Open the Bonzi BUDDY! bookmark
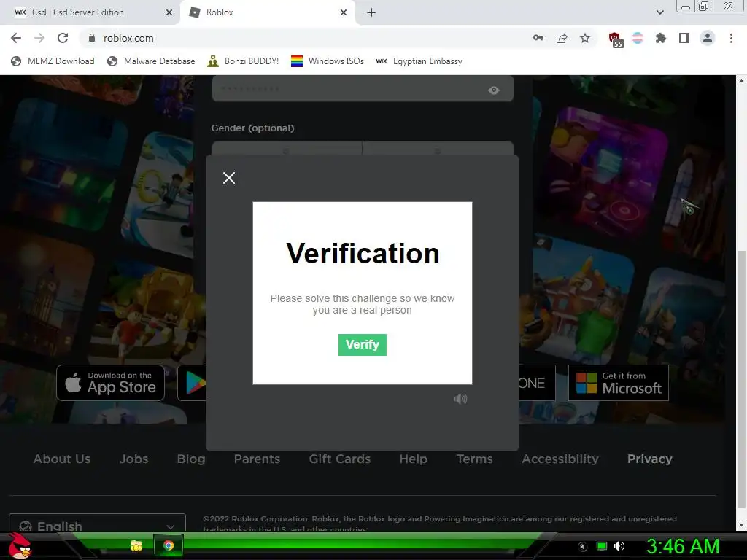The height and width of the screenshot is (560, 747). [x=243, y=61]
